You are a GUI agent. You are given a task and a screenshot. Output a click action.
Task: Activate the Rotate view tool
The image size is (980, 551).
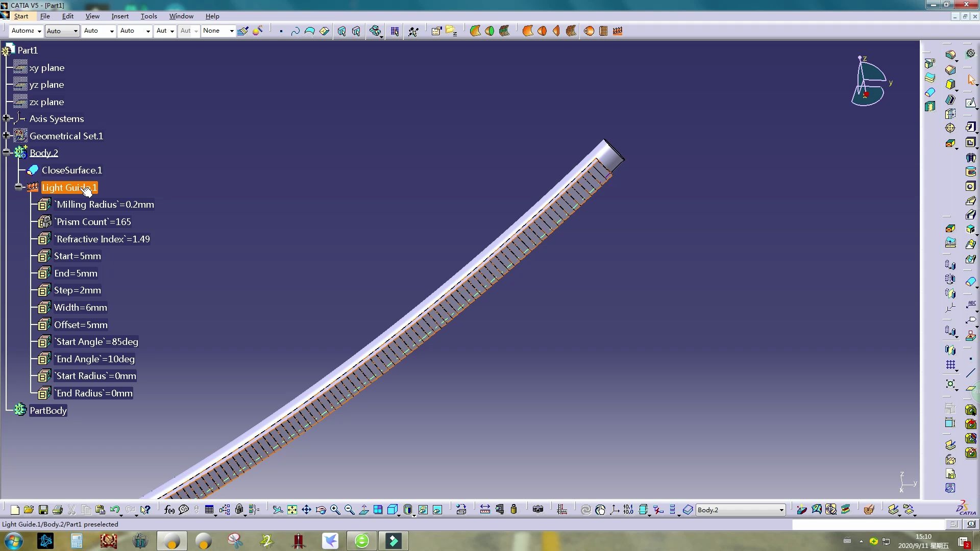click(x=321, y=510)
